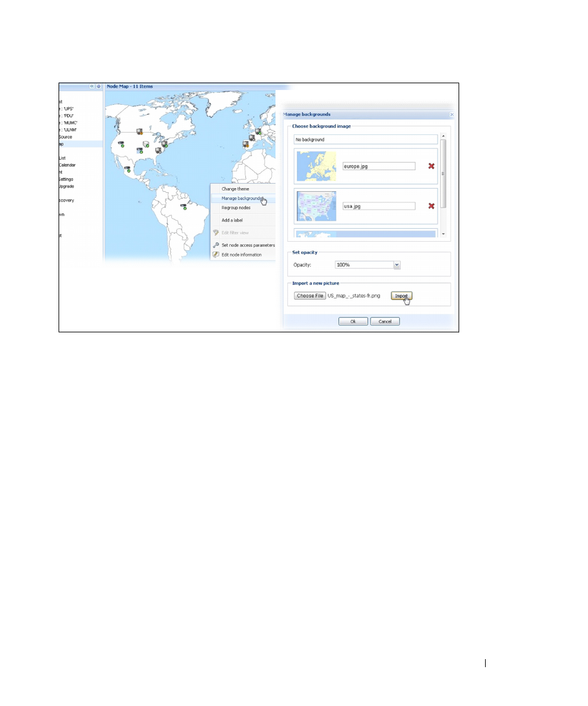
Task: Open the Opacity 100% combo box
Action: click(x=367, y=265)
